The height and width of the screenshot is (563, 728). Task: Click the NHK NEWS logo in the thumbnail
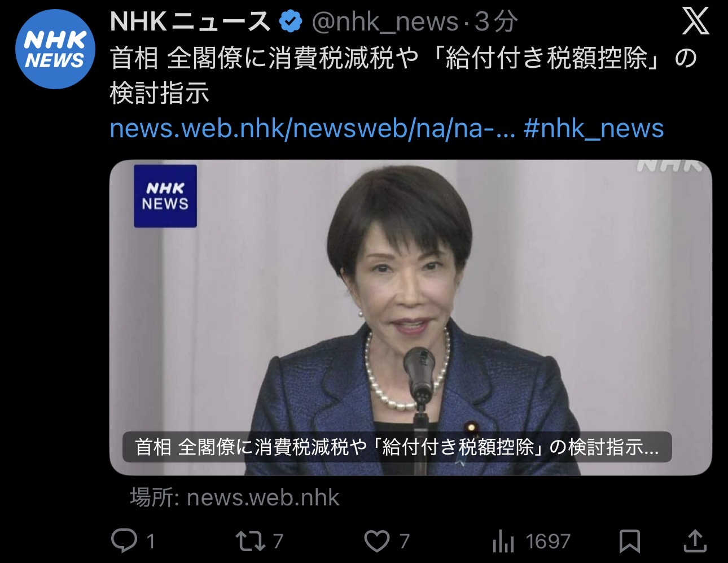point(165,196)
